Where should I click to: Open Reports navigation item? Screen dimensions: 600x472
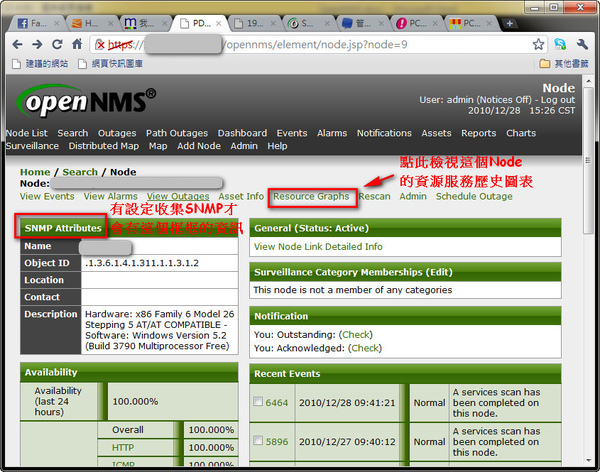(478, 133)
